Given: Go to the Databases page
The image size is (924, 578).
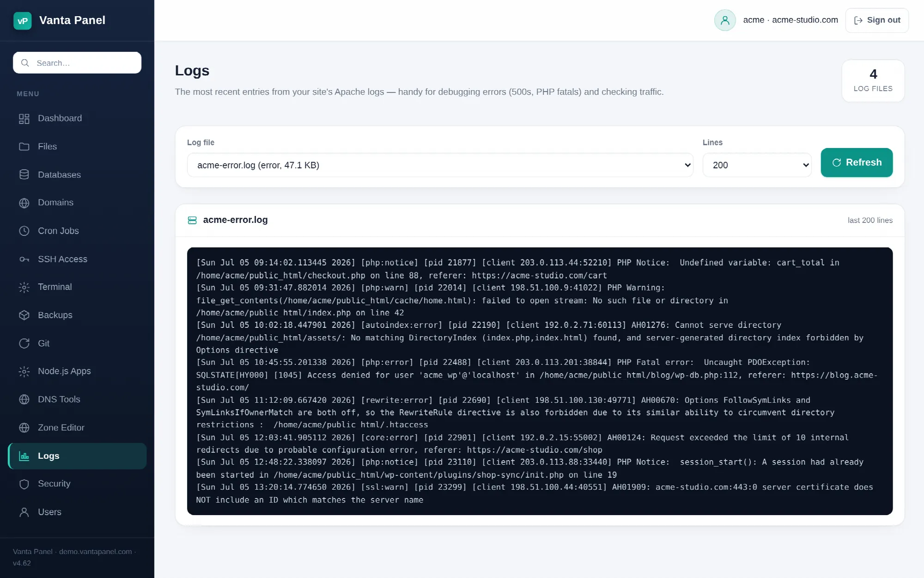Looking at the screenshot, I should pyautogui.click(x=77, y=175).
